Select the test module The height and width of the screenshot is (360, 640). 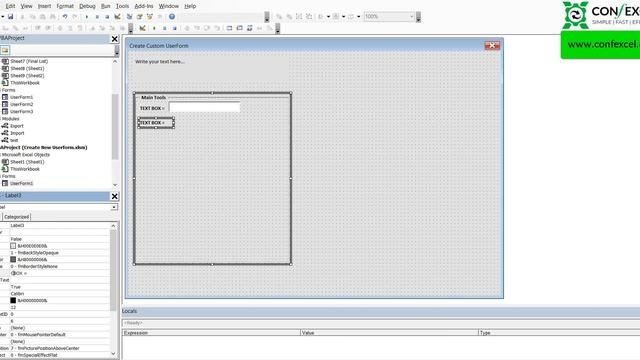(14, 140)
